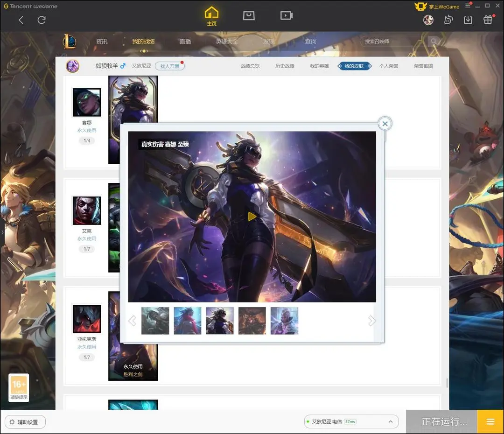Select the second skin thumbnail, red scarf

coord(188,321)
